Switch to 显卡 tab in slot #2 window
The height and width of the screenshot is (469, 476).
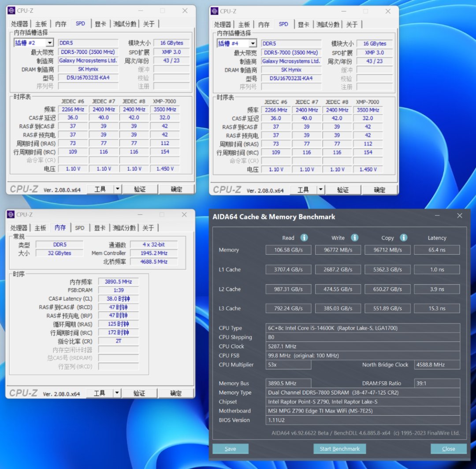pyautogui.click(x=100, y=24)
